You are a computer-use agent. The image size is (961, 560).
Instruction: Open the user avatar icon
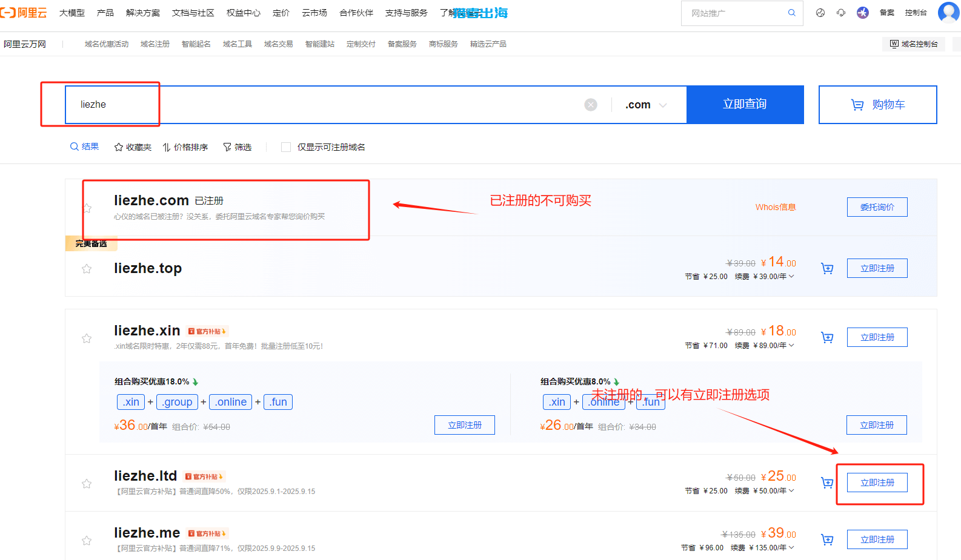[x=948, y=12]
